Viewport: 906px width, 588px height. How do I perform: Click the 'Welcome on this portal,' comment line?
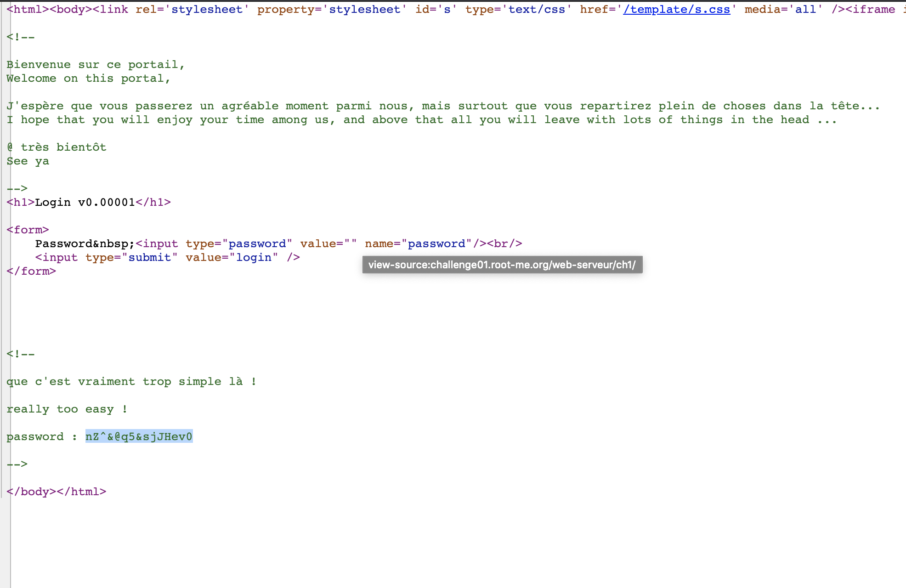(88, 79)
